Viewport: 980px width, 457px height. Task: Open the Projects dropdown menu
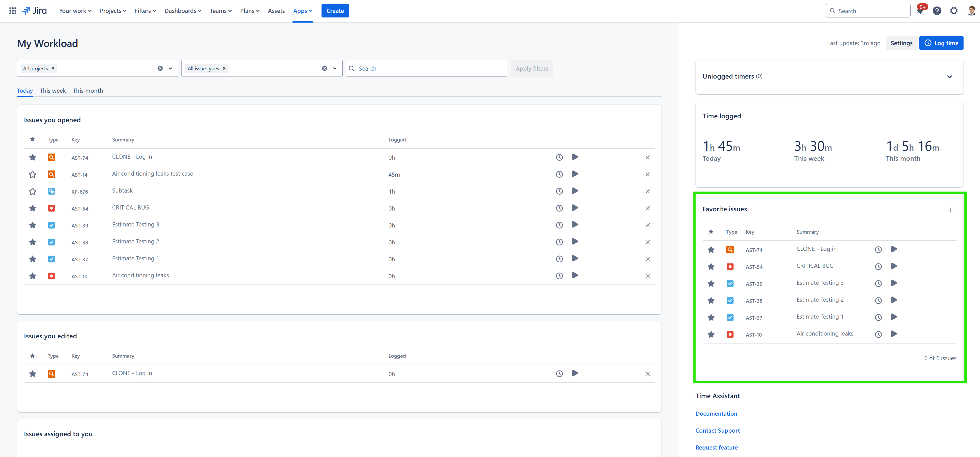(113, 11)
